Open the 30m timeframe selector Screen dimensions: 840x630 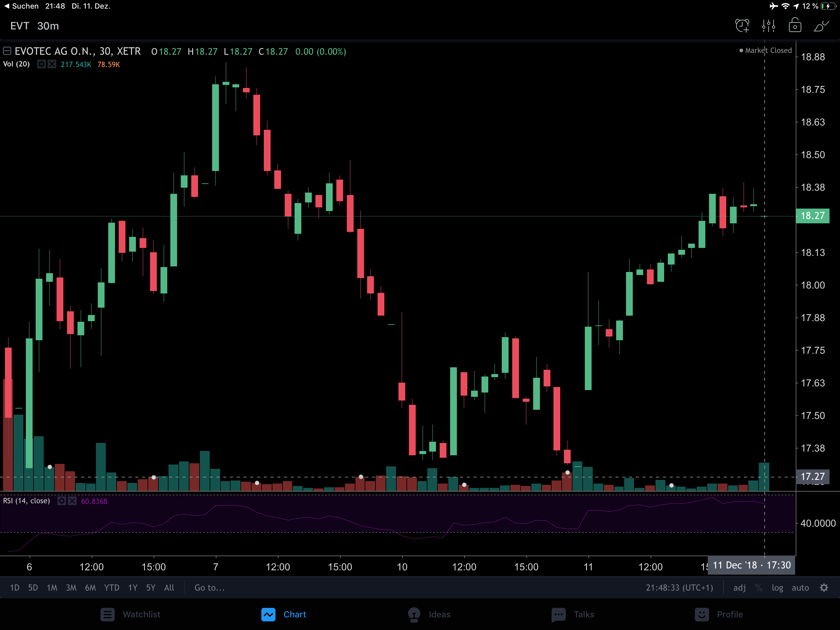tap(48, 26)
